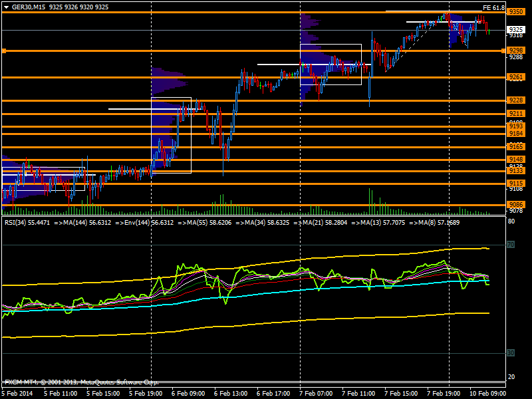532x399 pixels.
Task: Select the 9261 orange price tag
Action: (x=515, y=77)
